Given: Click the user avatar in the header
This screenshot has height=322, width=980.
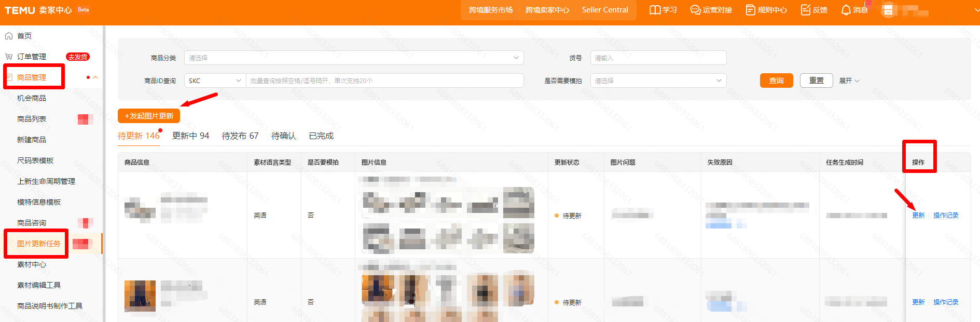Looking at the screenshot, I should point(888,10).
